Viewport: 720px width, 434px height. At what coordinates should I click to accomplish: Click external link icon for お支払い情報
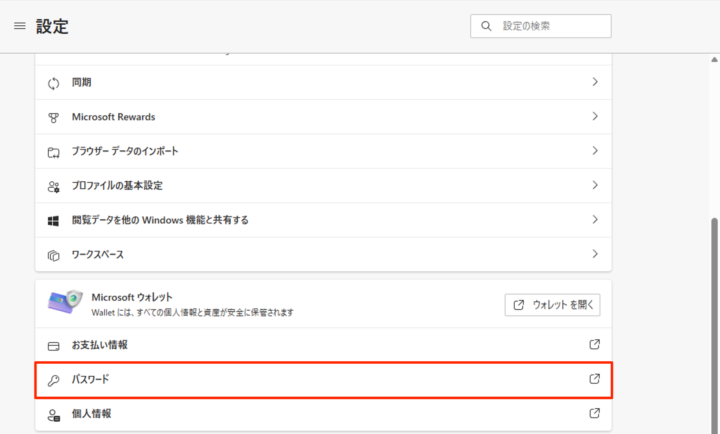click(595, 344)
